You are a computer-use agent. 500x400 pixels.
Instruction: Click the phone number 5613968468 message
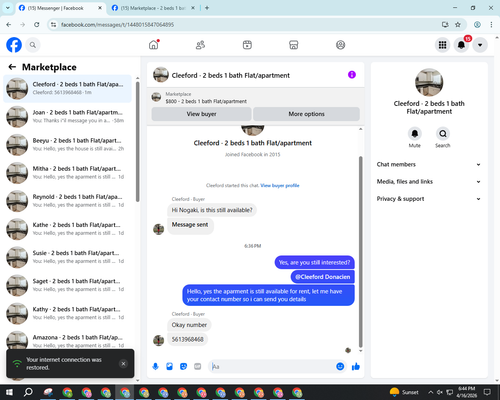coord(188,339)
